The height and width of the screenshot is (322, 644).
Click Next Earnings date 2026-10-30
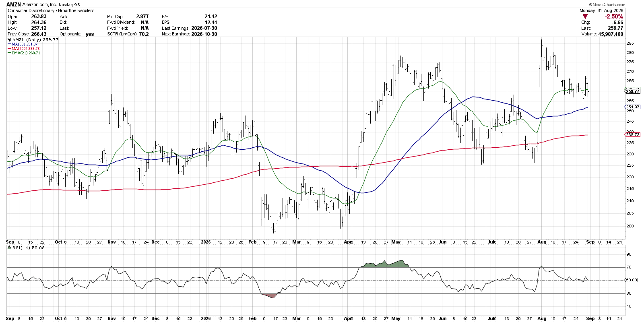point(204,34)
